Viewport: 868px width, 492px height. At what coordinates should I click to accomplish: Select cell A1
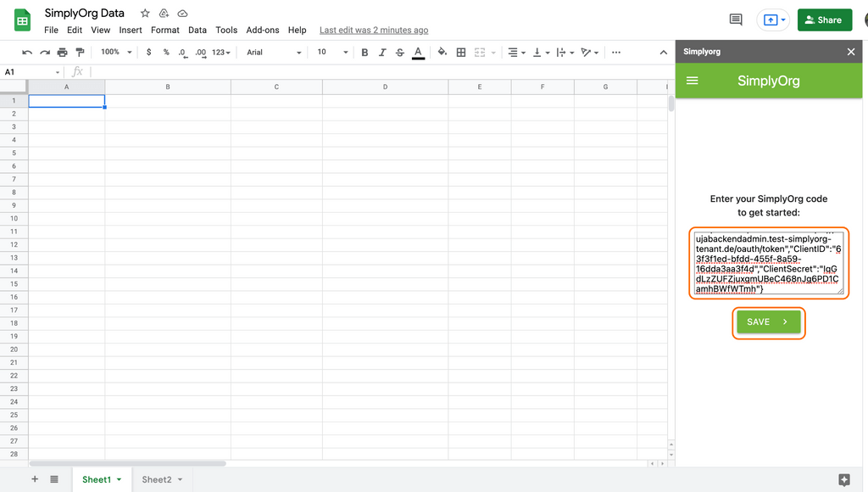click(66, 101)
